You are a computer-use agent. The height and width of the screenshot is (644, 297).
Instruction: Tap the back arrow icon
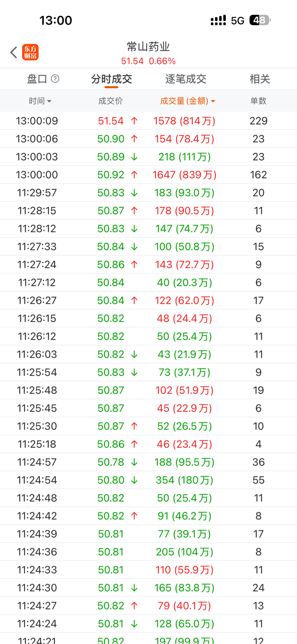14,52
